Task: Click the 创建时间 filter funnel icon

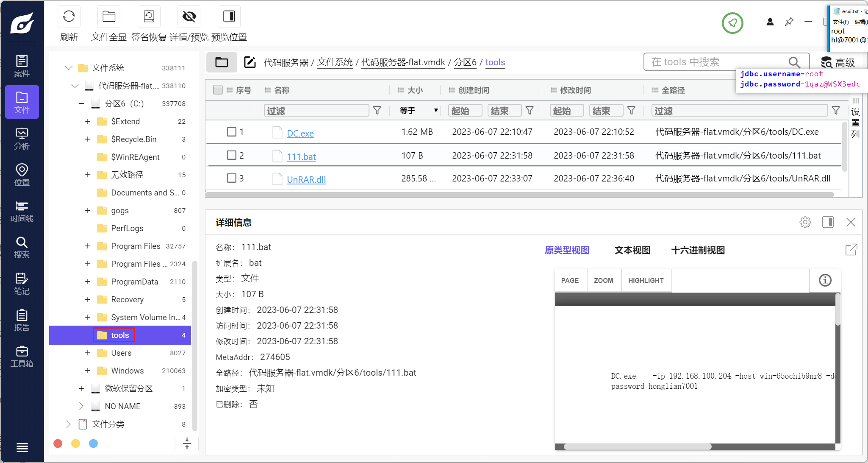Action: pyautogui.click(x=530, y=111)
